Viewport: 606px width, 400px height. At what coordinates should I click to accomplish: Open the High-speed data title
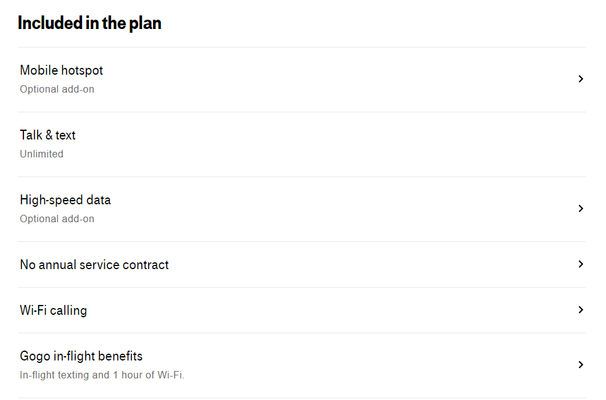click(65, 200)
